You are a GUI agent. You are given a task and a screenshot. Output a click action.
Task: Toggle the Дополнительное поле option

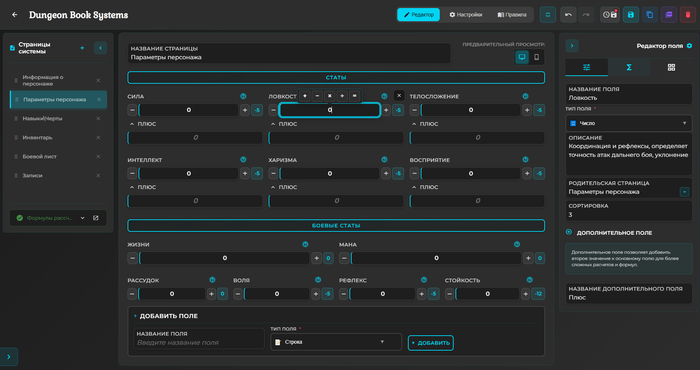(x=569, y=232)
